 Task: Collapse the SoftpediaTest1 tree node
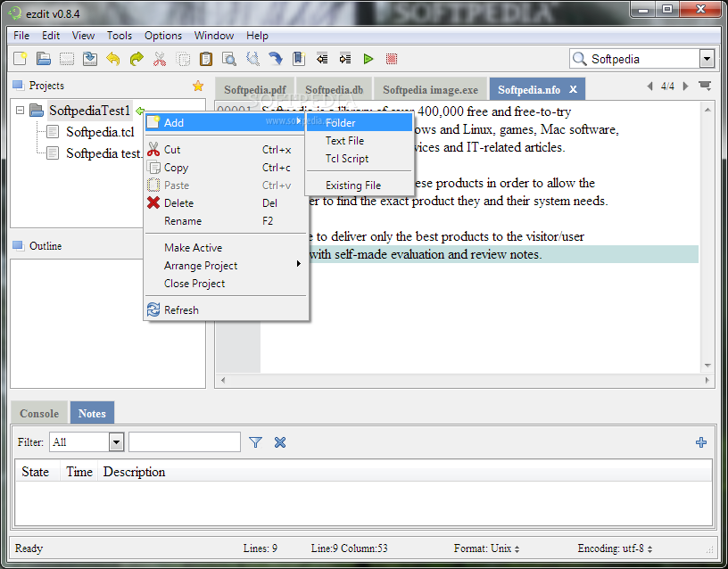pos(20,111)
